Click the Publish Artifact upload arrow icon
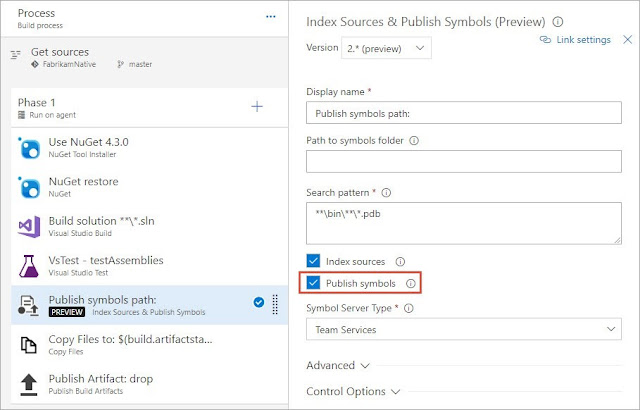This screenshot has width=640, height=410. [x=28, y=385]
